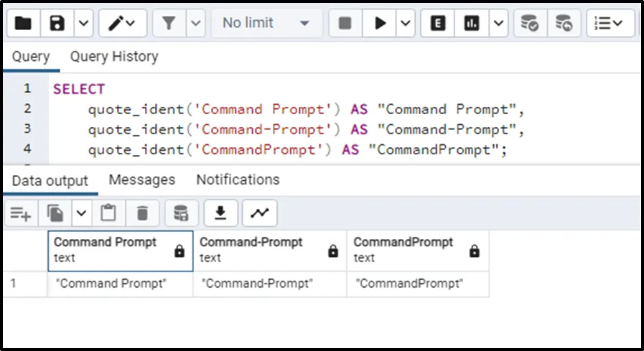Click the Rollback database icon
Viewport: 644px width, 351px height.
pos(564,23)
